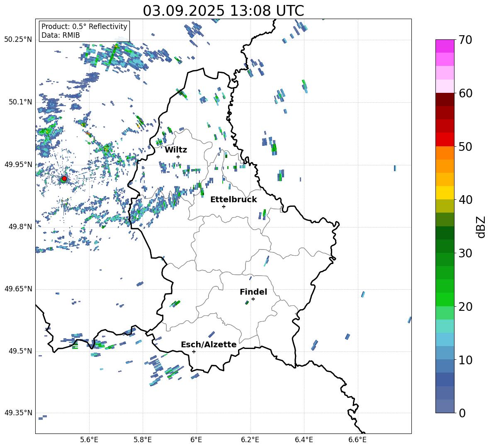491x448 pixels.
Task: Click latitude label 50.1°N
Action: click(20, 102)
